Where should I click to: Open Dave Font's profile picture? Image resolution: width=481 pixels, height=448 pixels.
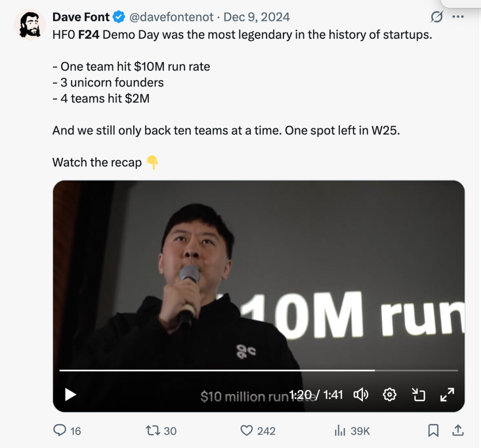point(28,24)
